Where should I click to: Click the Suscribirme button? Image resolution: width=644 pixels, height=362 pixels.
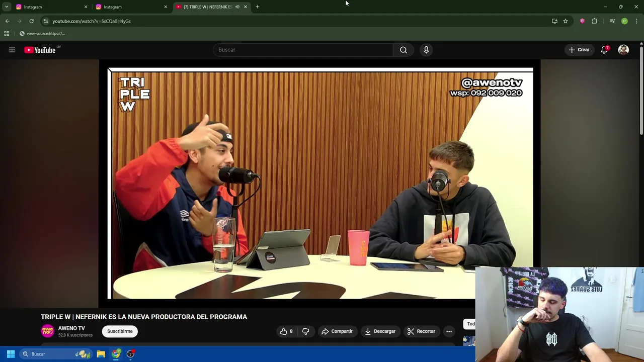click(120, 331)
